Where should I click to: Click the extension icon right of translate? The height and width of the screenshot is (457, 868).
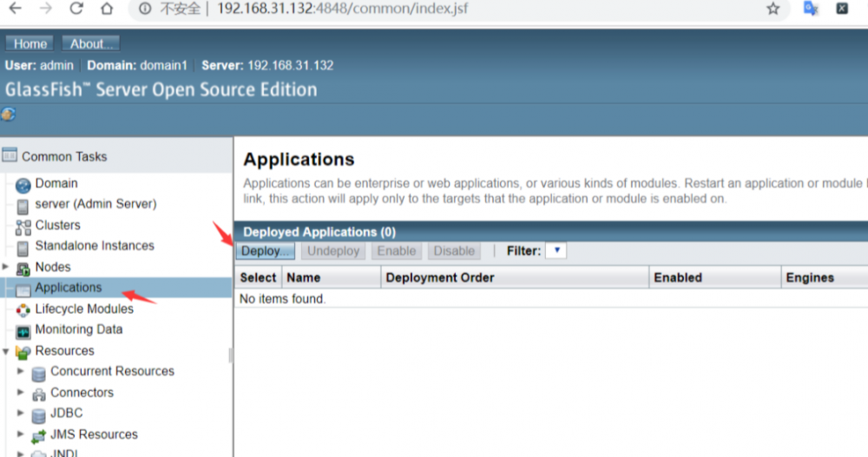click(842, 9)
